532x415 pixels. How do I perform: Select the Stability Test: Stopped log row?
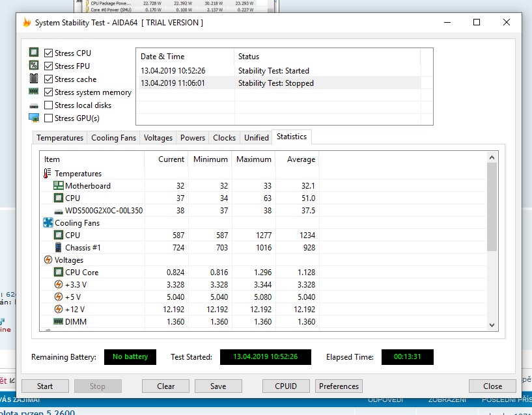pyautogui.click(x=280, y=83)
